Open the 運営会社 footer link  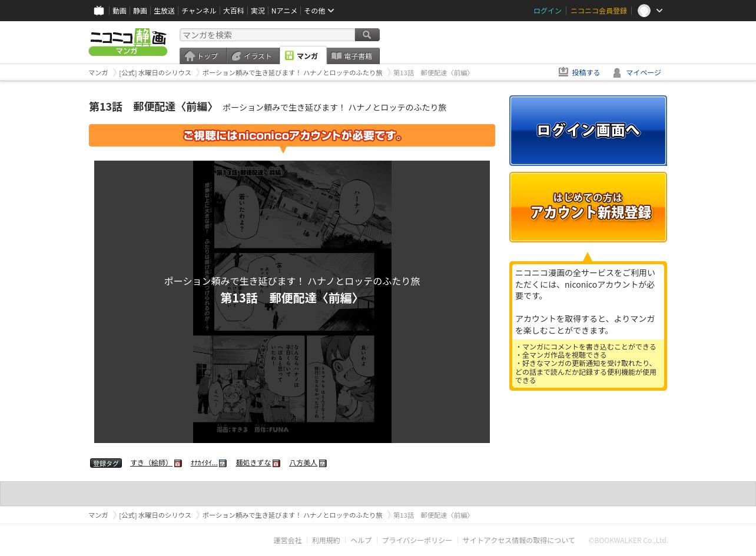pyautogui.click(x=287, y=540)
